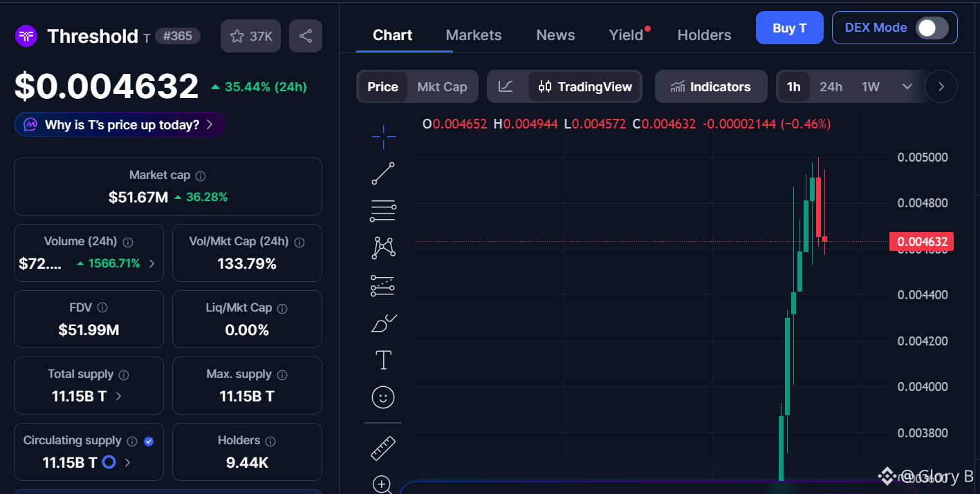The height and width of the screenshot is (494, 980).
Task: Click Liq/Mkt Cap info icon
Action: tap(282, 309)
